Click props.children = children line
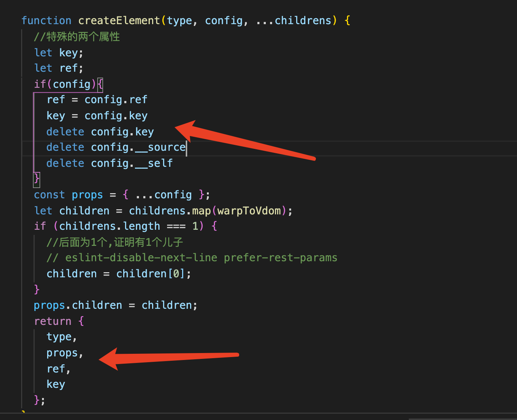The height and width of the screenshot is (420, 517). coord(115,305)
